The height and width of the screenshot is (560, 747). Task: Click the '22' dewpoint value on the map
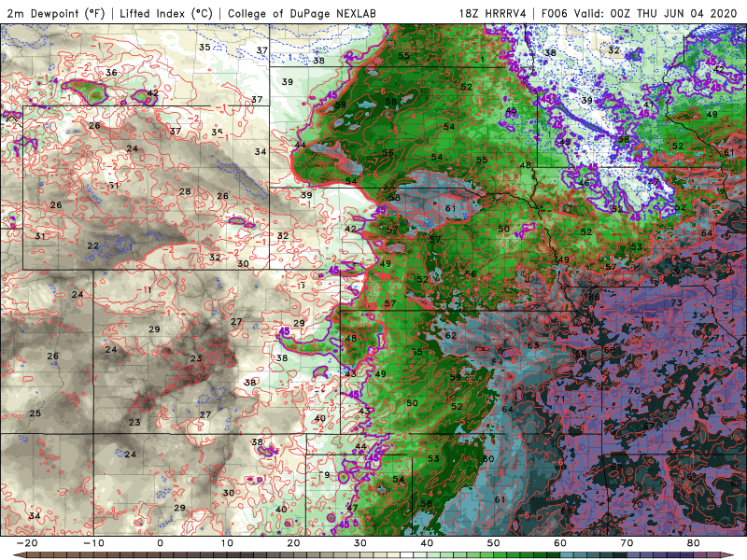click(92, 245)
